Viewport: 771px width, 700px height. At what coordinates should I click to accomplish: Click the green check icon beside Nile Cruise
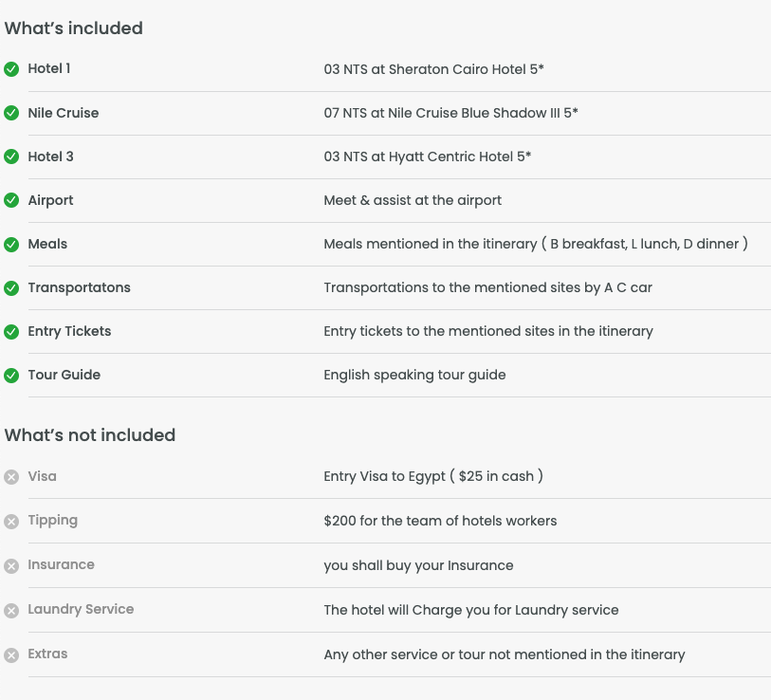(x=11, y=113)
